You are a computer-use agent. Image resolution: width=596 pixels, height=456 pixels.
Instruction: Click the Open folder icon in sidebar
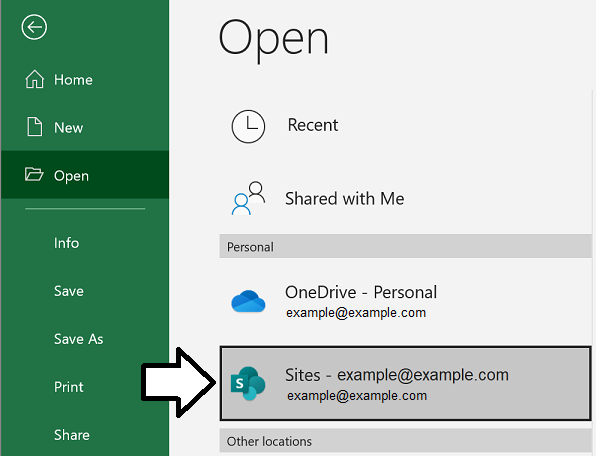34,174
